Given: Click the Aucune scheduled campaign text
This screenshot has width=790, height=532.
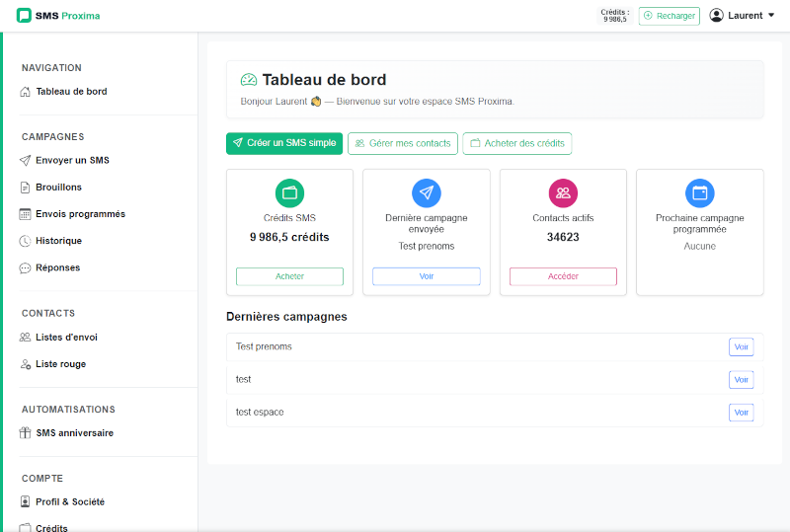Looking at the screenshot, I should click(x=700, y=247).
